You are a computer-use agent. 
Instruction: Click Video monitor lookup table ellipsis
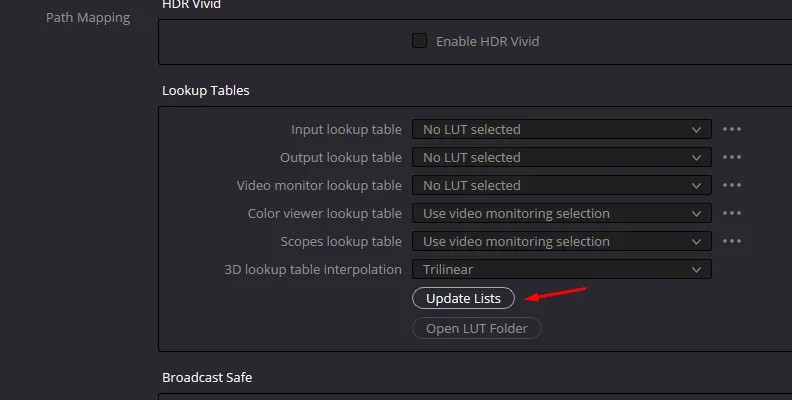[x=732, y=185]
